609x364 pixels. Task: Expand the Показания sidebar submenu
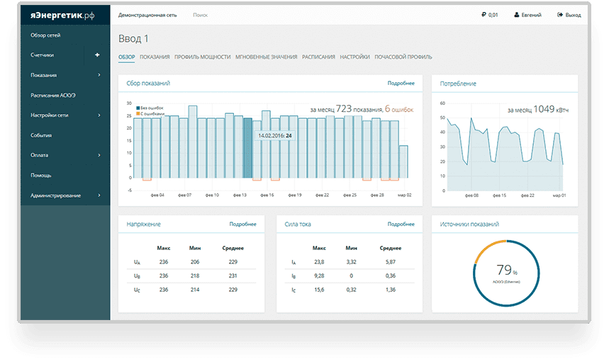pyautogui.click(x=99, y=75)
